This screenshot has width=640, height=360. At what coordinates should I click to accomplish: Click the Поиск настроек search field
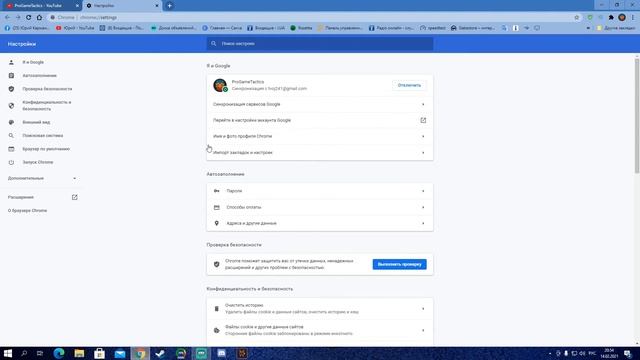click(x=320, y=44)
